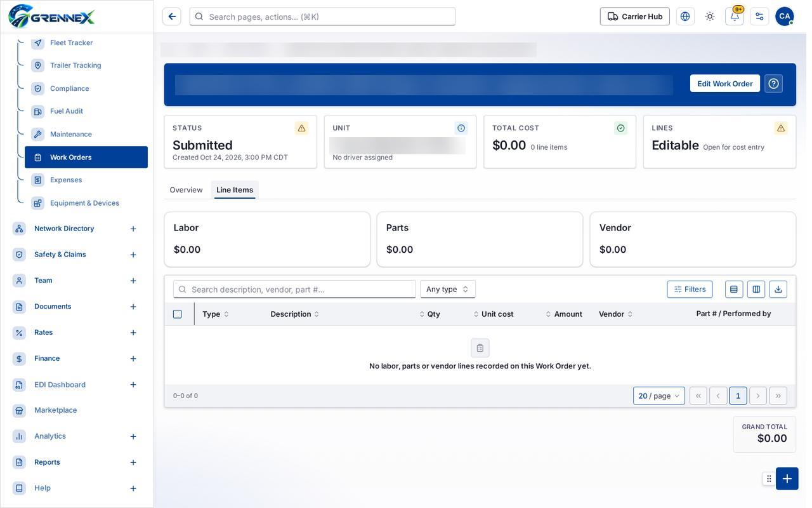Select the Line Items tab
The width and height of the screenshot is (812, 508).
pos(235,190)
